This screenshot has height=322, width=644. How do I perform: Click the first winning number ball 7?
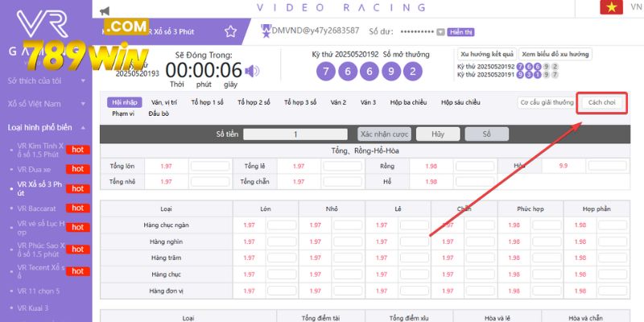[x=325, y=71]
